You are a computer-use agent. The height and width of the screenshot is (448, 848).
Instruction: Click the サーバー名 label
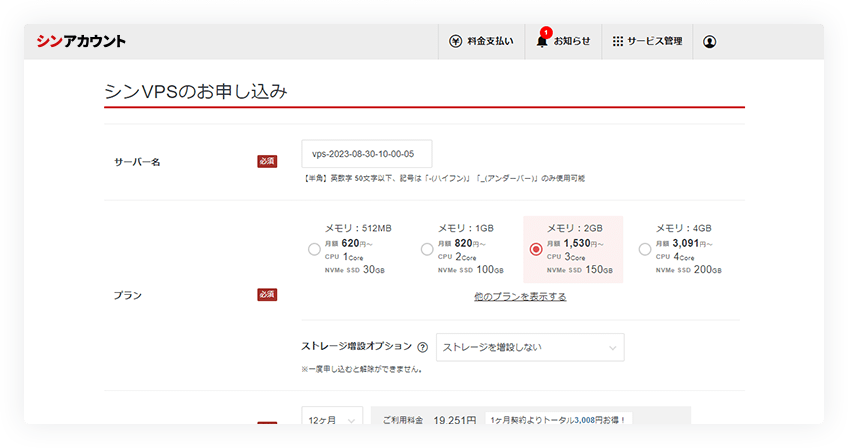[x=137, y=162]
